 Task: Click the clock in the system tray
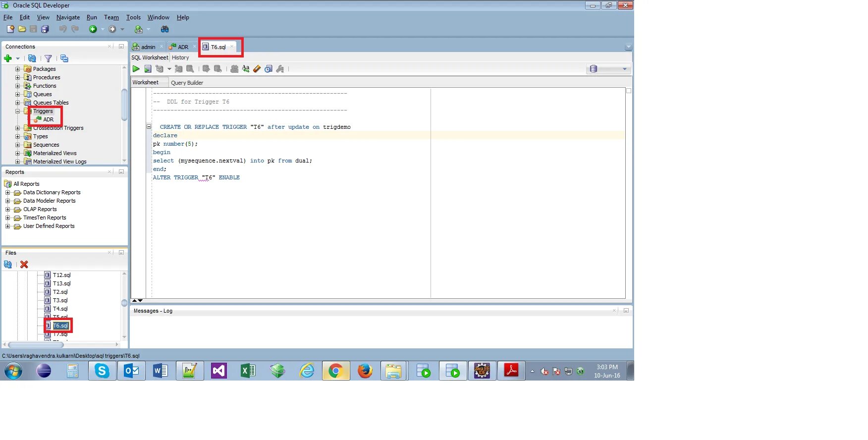[607, 371]
